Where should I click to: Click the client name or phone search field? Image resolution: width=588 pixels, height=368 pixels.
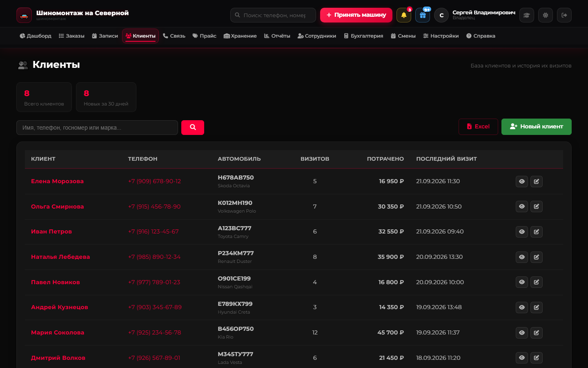(x=97, y=128)
